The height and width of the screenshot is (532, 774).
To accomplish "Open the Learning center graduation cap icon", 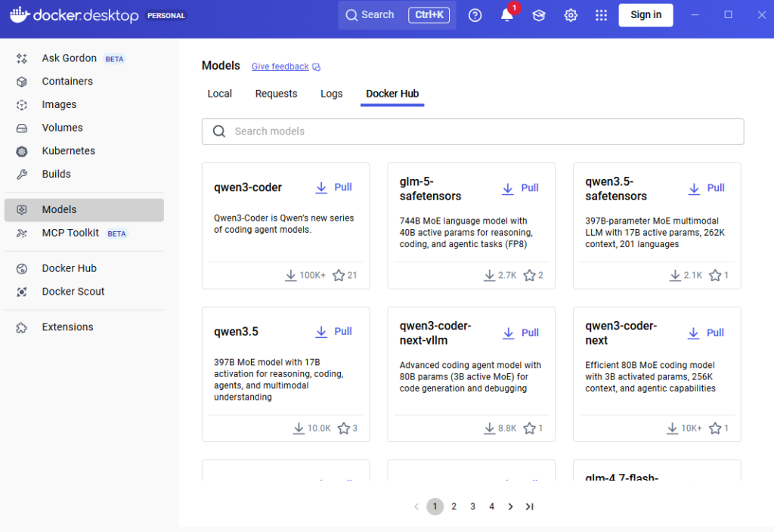I will pyautogui.click(x=539, y=15).
